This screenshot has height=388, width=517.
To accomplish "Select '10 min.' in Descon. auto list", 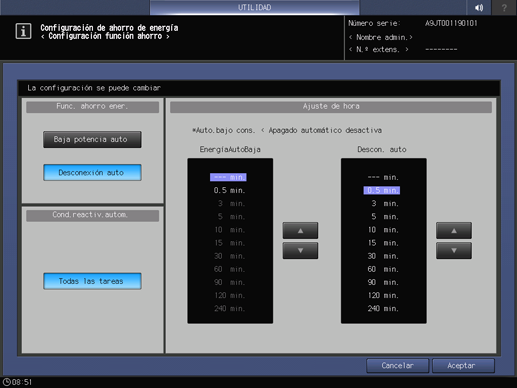I will point(383,230).
